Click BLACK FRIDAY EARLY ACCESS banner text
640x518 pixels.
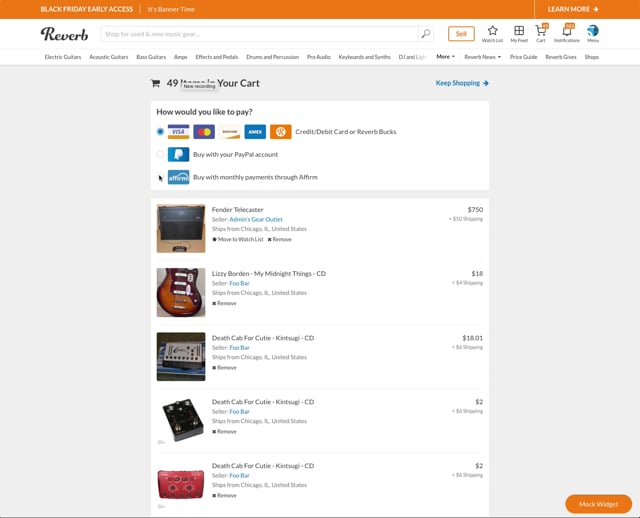(x=87, y=9)
